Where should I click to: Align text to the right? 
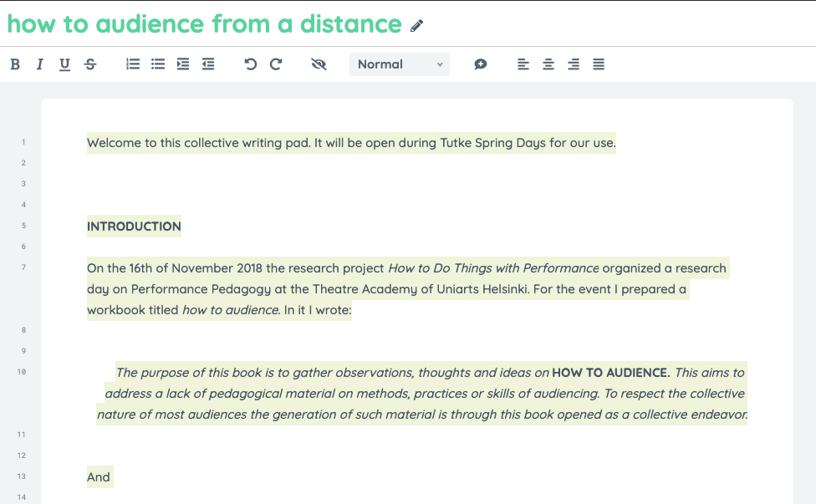(574, 64)
